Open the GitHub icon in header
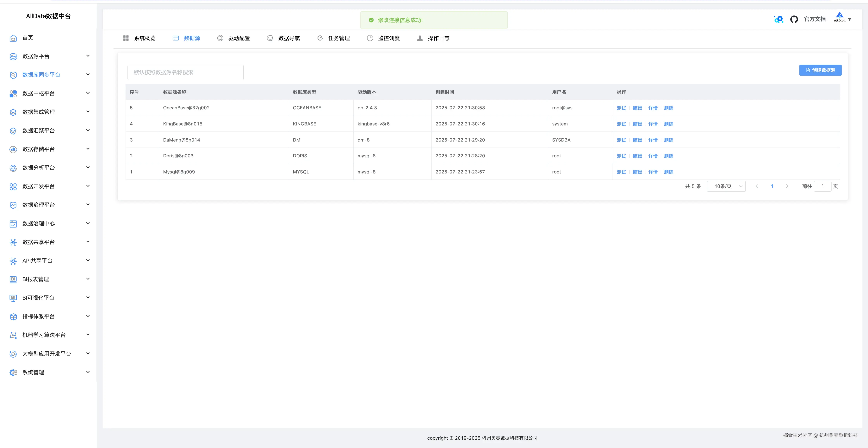This screenshot has width=868, height=448. (794, 20)
